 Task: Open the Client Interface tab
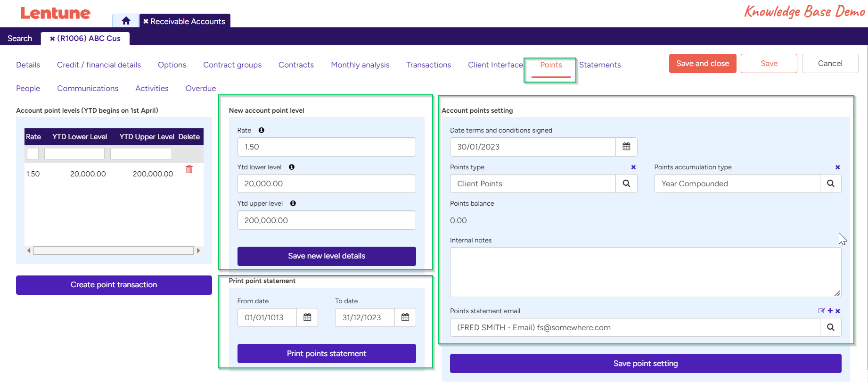point(495,65)
